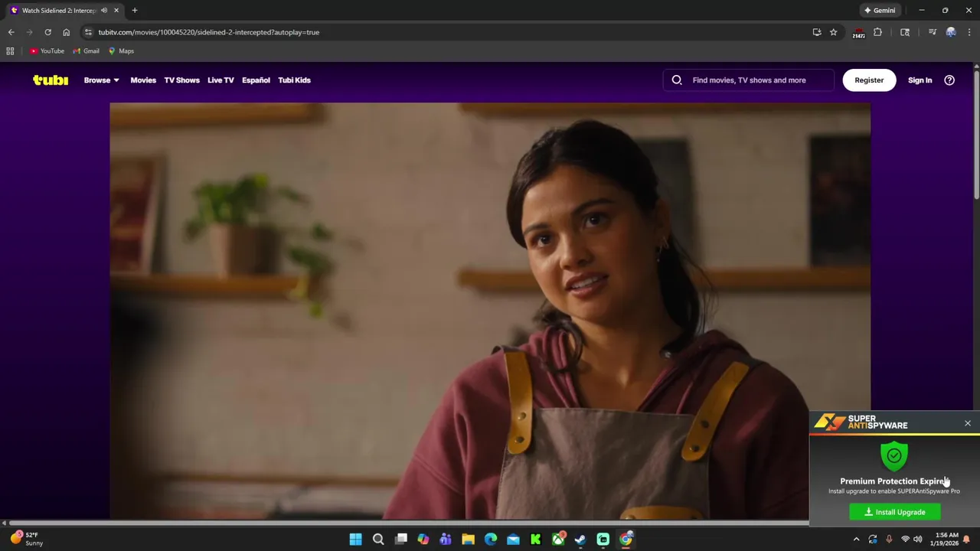This screenshot has width=980, height=551.
Task: Show hidden system tray icons
Action: pyautogui.click(x=856, y=540)
